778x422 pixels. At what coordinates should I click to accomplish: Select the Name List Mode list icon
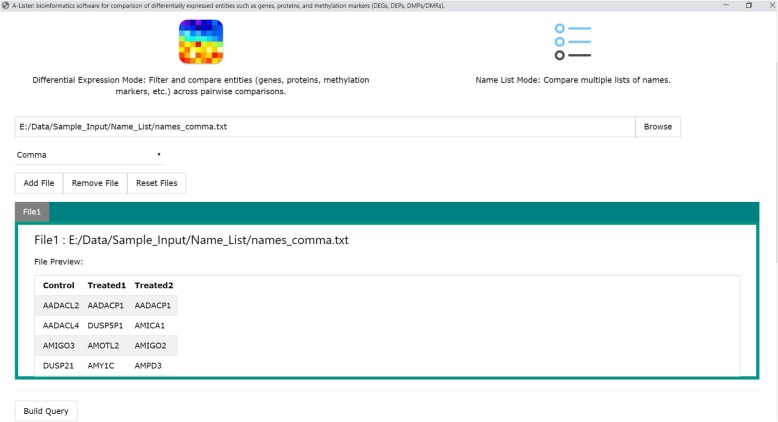click(x=572, y=42)
